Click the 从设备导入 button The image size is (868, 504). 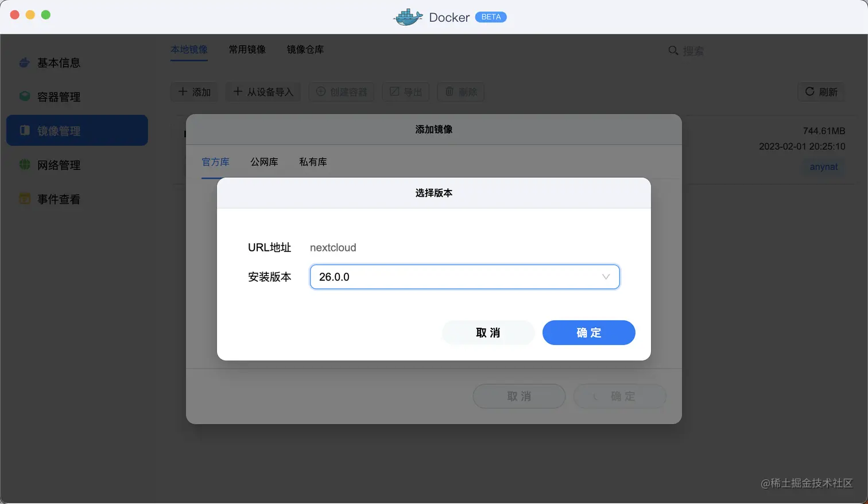[263, 92]
